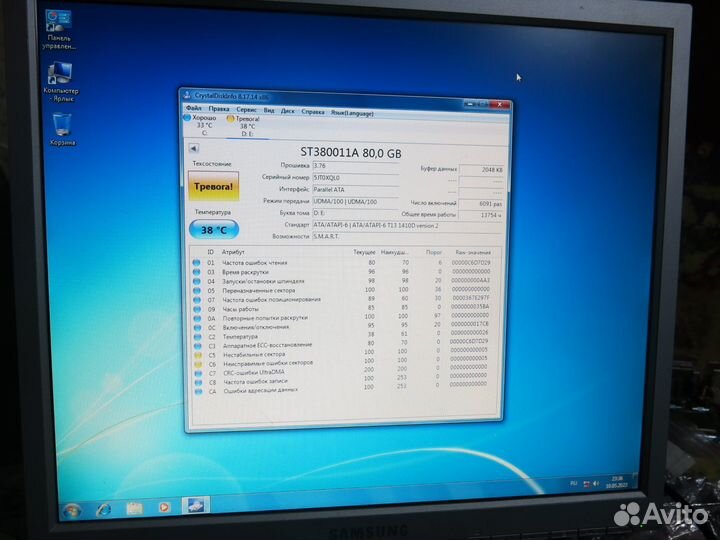The width and height of the screenshot is (720, 540).
Task: Click the disk title ST380011A 80,0 GB
Action: click(x=351, y=153)
